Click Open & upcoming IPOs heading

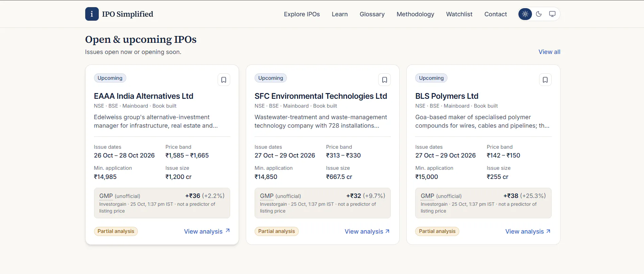coord(141,39)
